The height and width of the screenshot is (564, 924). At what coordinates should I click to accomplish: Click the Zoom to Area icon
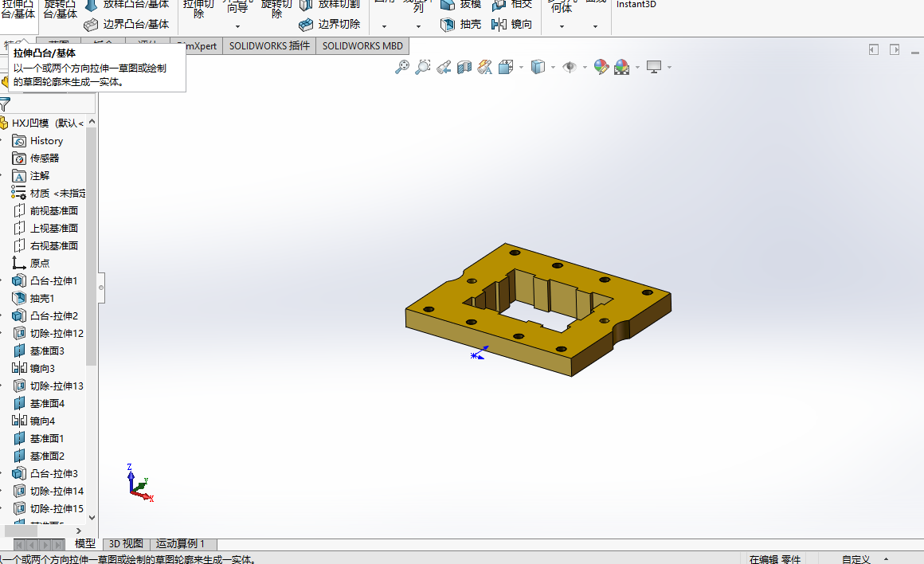pos(422,67)
